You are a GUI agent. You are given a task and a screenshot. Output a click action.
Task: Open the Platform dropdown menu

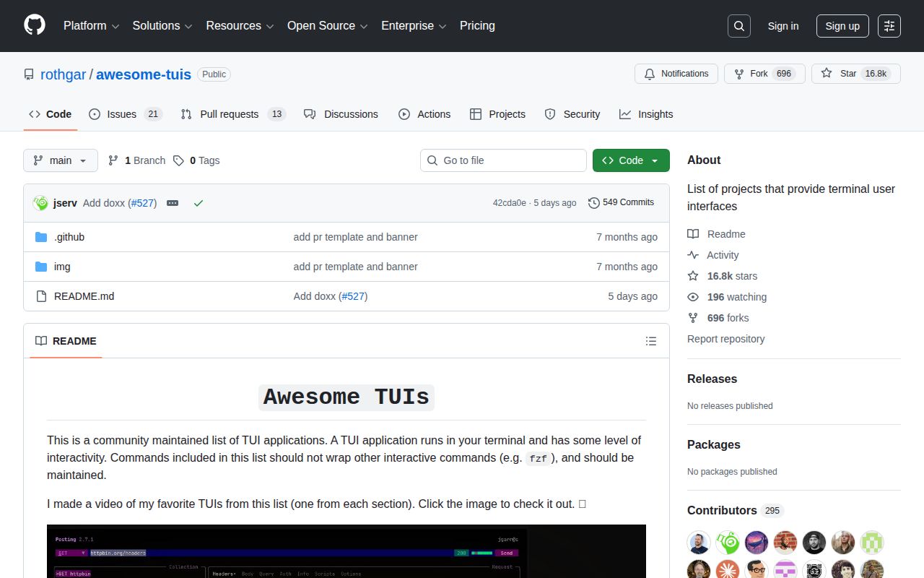pos(90,26)
